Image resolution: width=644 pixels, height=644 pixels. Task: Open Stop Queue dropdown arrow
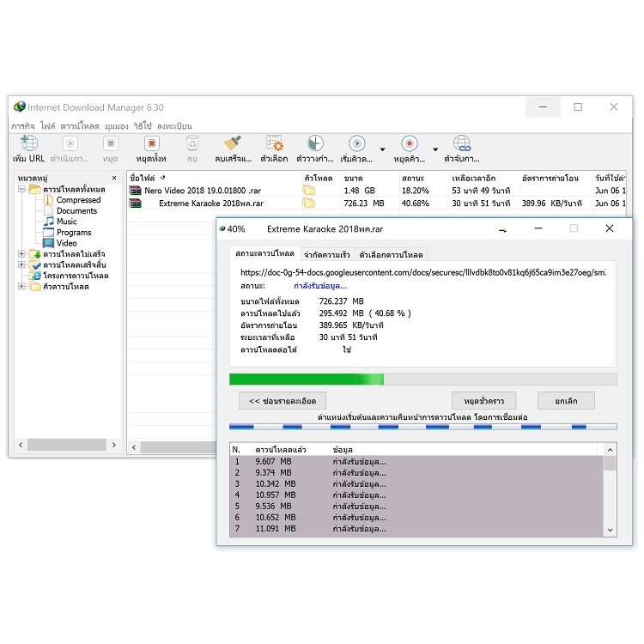pos(435,149)
